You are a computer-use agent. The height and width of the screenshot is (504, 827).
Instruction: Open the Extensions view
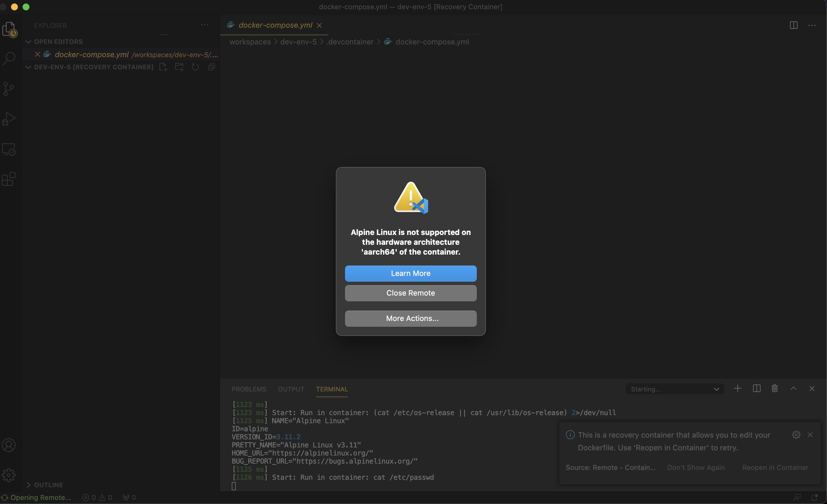tap(9, 179)
